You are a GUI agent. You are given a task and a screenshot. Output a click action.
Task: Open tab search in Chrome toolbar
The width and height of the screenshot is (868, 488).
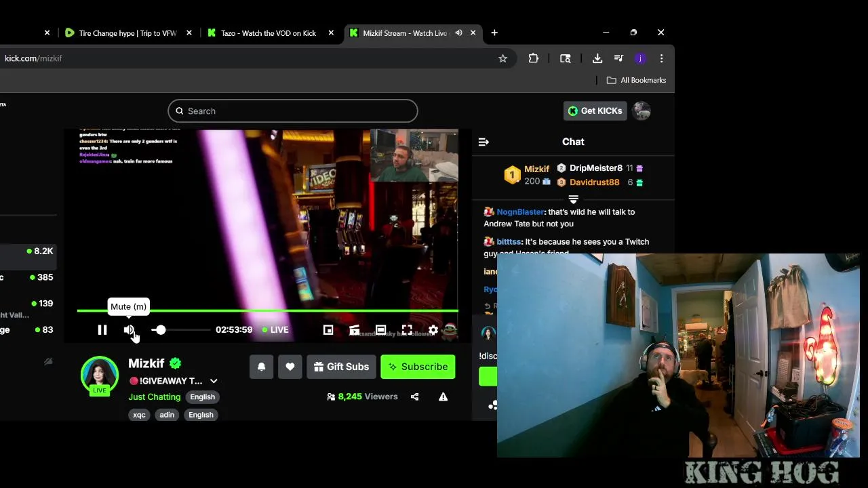(x=565, y=58)
